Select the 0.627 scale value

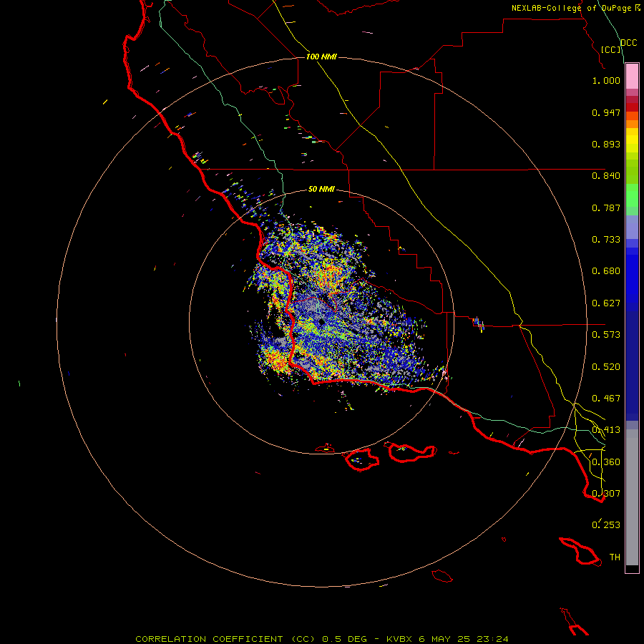606,303
